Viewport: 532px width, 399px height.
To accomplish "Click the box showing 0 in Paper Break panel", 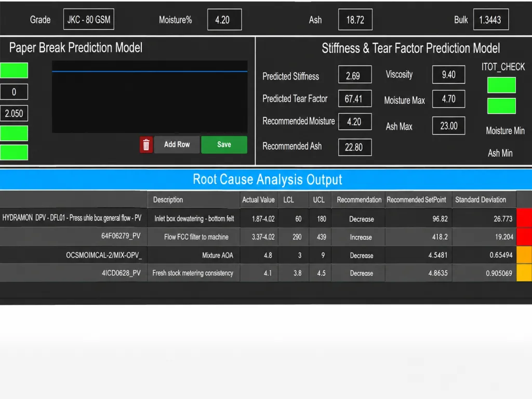I will [14, 91].
